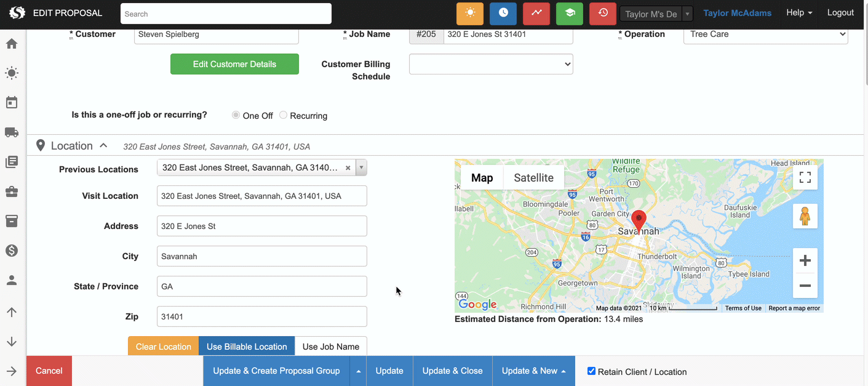The image size is (868, 386).
Task: Click the dollar sign sidebar icon
Action: pos(12,251)
